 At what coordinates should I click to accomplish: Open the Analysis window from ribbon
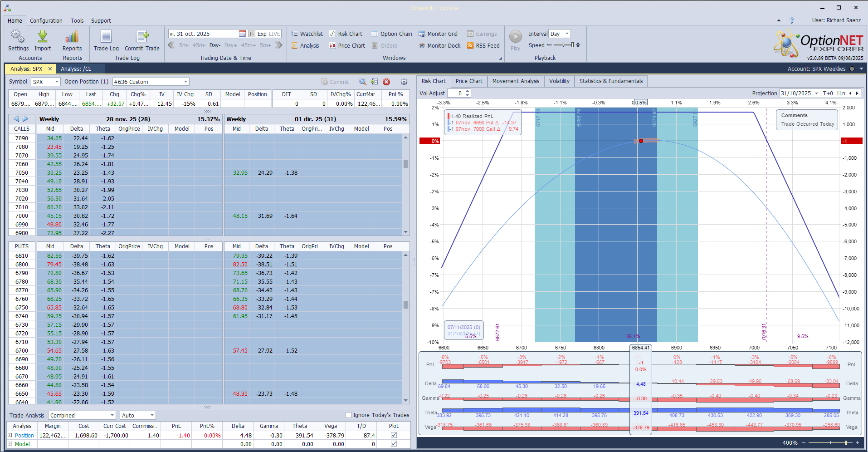305,45
